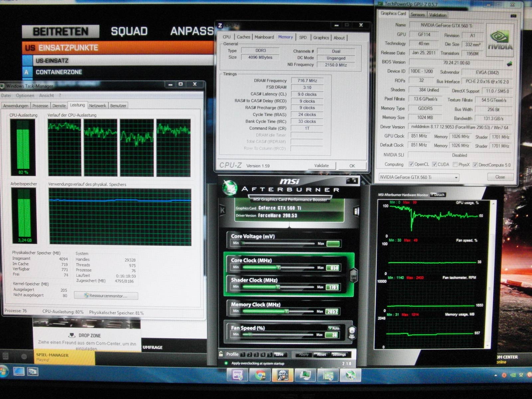Open MSI Afterburner jet icon in taskbar

click(x=350, y=375)
